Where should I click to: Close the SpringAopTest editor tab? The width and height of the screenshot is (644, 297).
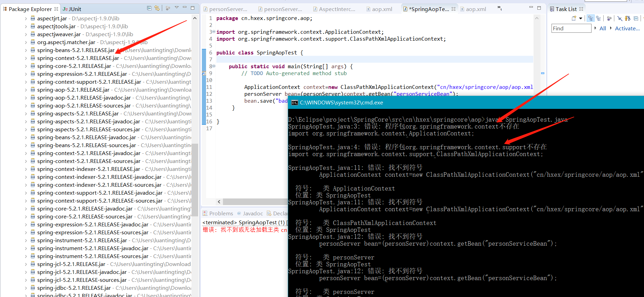(453, 9)
